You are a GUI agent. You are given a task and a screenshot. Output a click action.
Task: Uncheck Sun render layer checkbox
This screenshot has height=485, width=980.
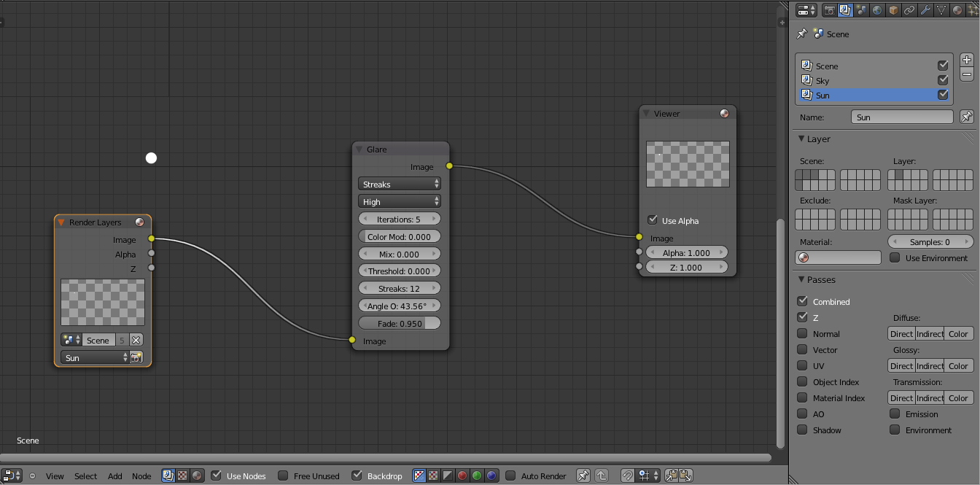(x=943, y=95)
